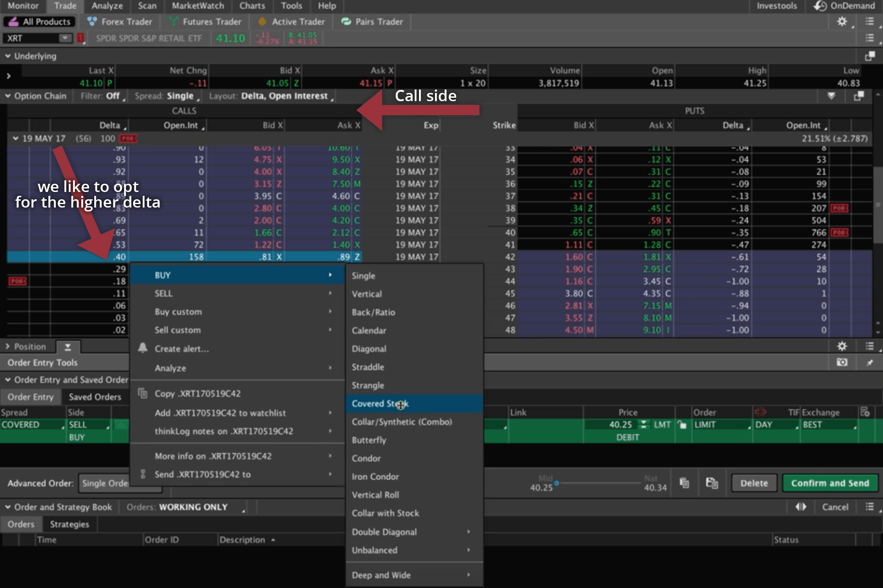Open the Position section list menu icon
The height and width of the screenshot is (588, 883).
click(x=870, y=346)
